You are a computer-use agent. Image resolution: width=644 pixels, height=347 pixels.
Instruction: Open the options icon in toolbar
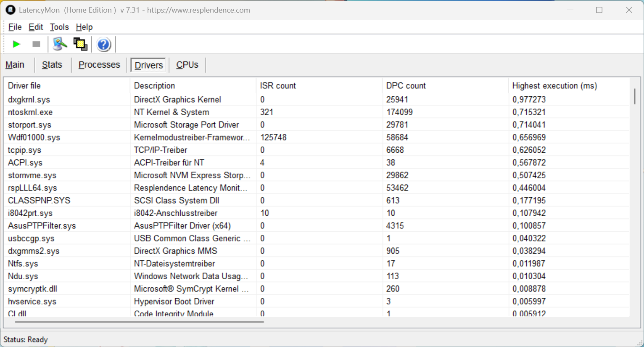tap(60, 44)
